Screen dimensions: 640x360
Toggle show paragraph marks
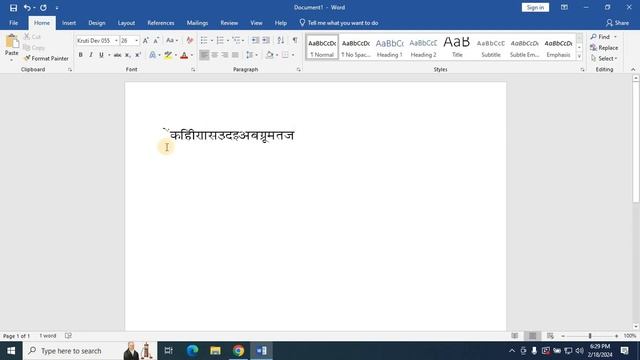[295, 40]
